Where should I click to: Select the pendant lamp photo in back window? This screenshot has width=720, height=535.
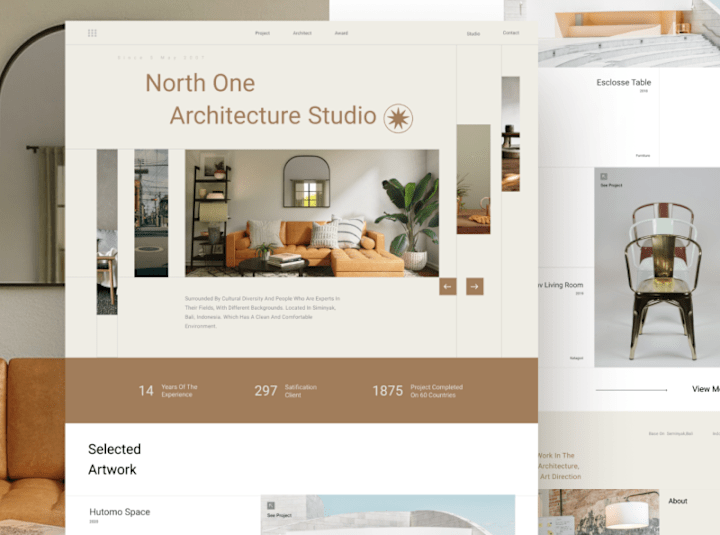[599, 512]
